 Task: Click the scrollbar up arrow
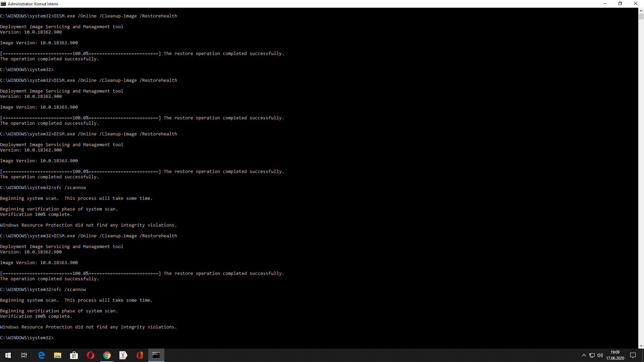641,10
